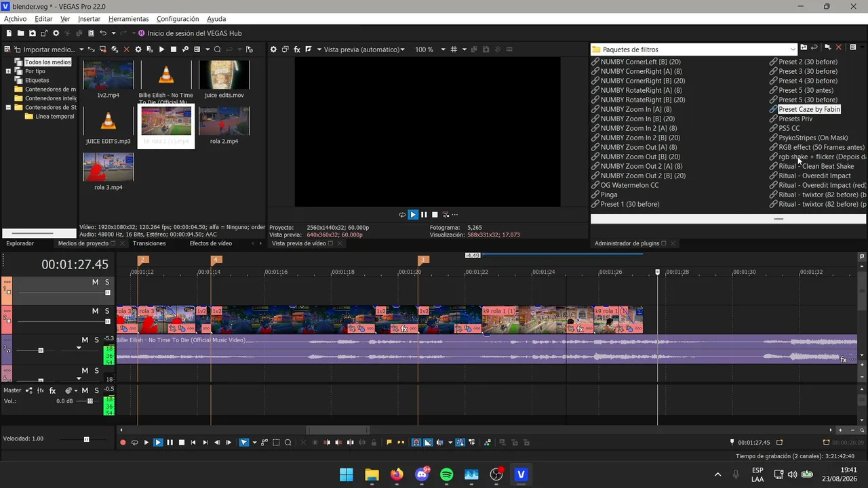Open Spotify from the Windows taskbar
Viewport: 868px width, 488px height.
tap(446, 474)
